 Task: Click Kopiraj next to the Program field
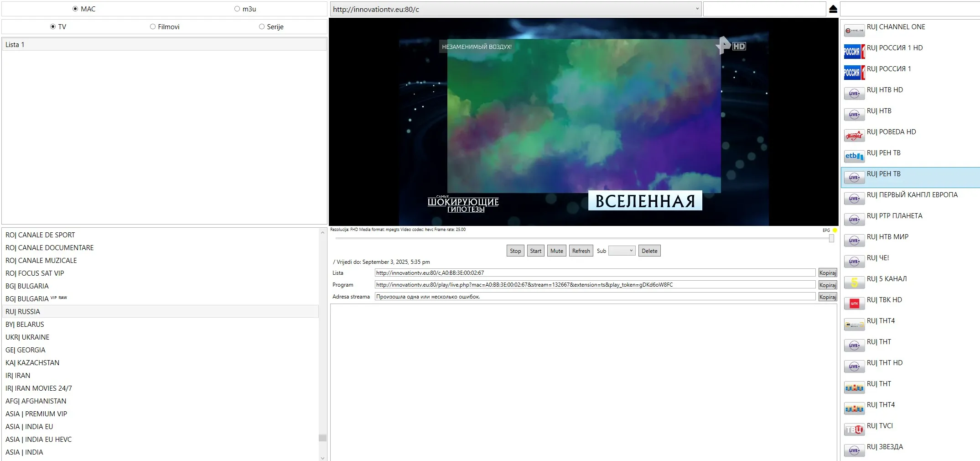click(x=828, y=285)
